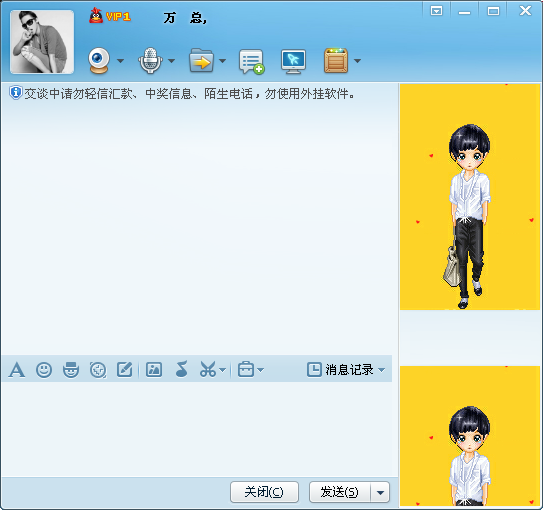Insert a picture with image icon
Viewport: 543px width, 510px height.
154,369
